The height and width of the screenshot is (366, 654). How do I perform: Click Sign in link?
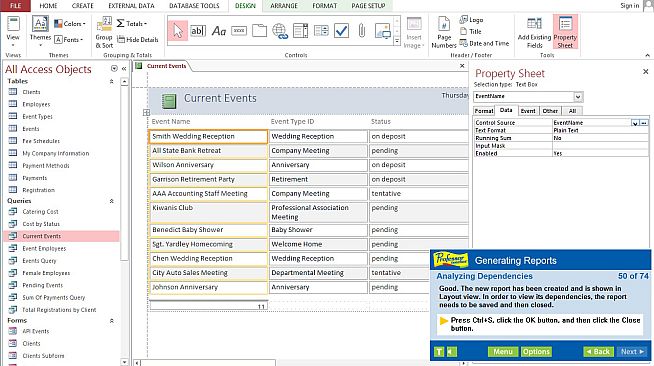[629, 6]
